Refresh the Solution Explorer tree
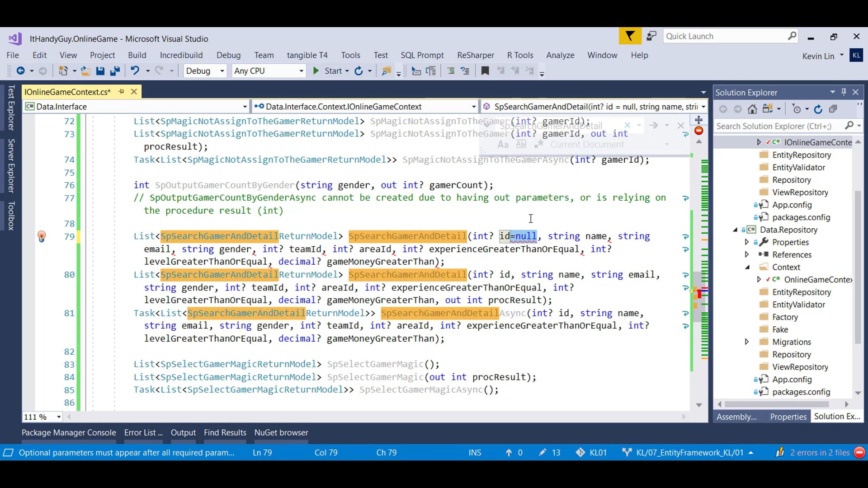Image resolution: width=868 pixels, height=488 pixels. [818, 109]
